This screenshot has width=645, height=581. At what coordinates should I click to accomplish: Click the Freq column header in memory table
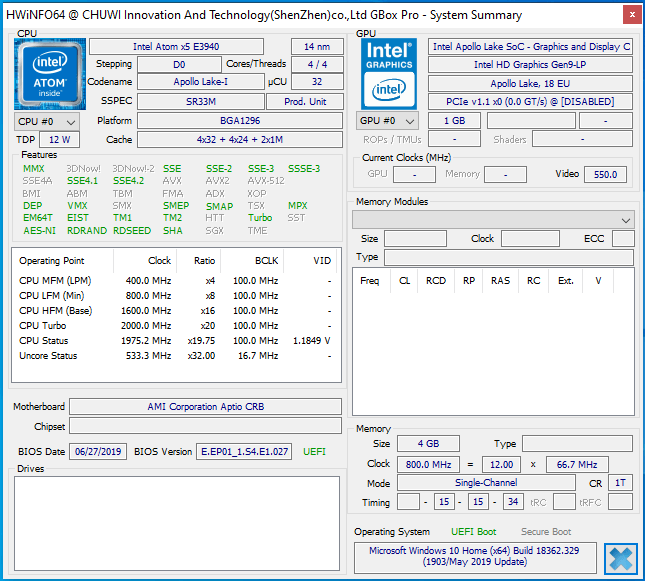[x=369, y=281]
